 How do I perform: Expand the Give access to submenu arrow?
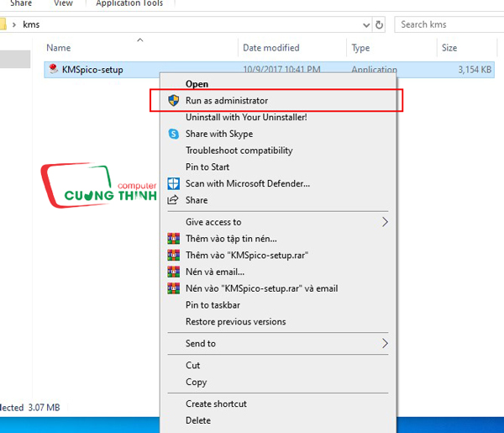[x=385, y=222]
